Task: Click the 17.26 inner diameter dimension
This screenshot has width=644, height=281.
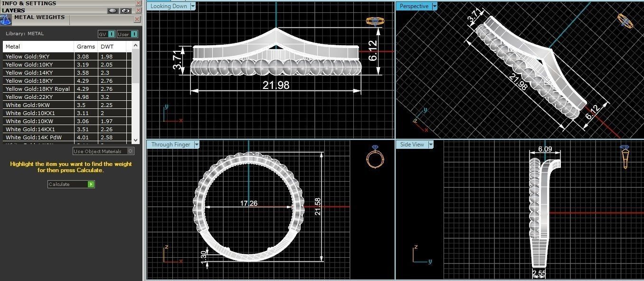Action: [x=249, y=203]
